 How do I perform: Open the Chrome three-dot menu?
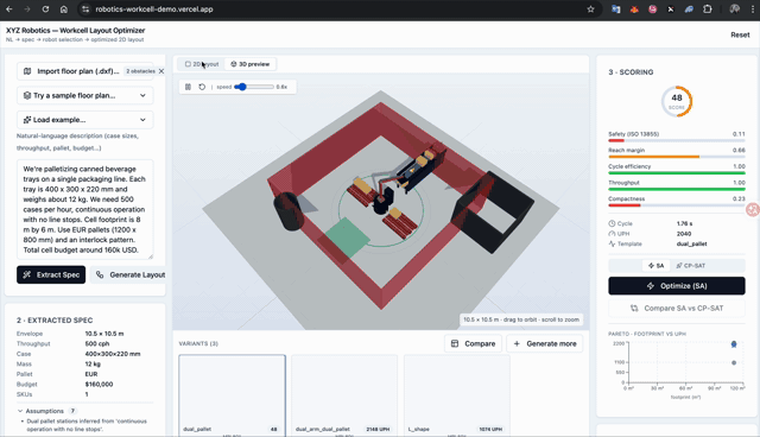[752, 9]
